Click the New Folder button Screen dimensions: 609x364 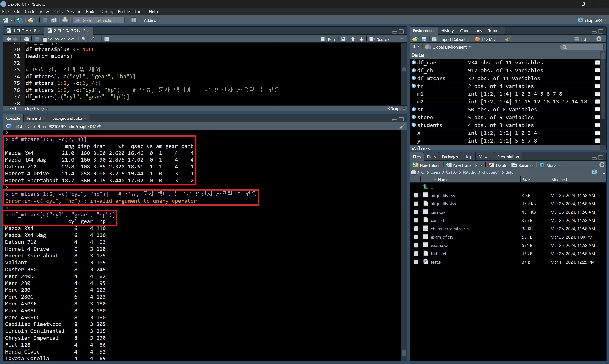click(x=426, y=165)
